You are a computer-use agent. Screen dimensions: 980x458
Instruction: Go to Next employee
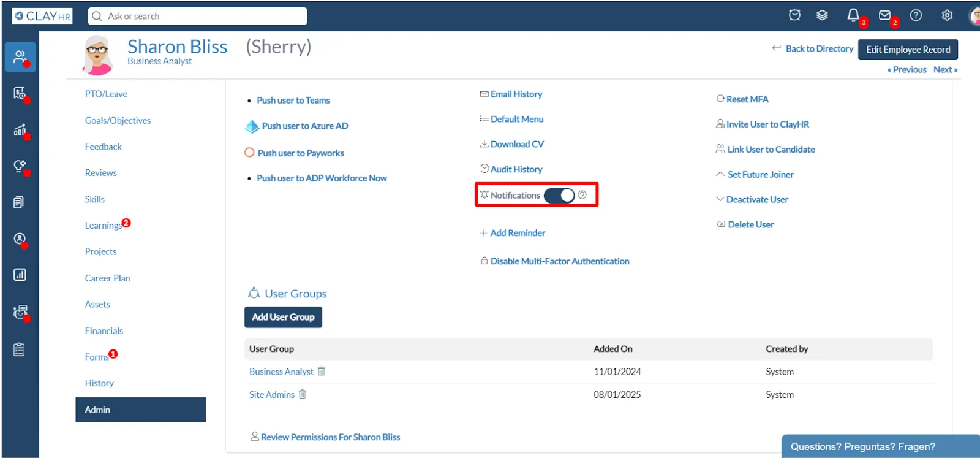[945, 70]
